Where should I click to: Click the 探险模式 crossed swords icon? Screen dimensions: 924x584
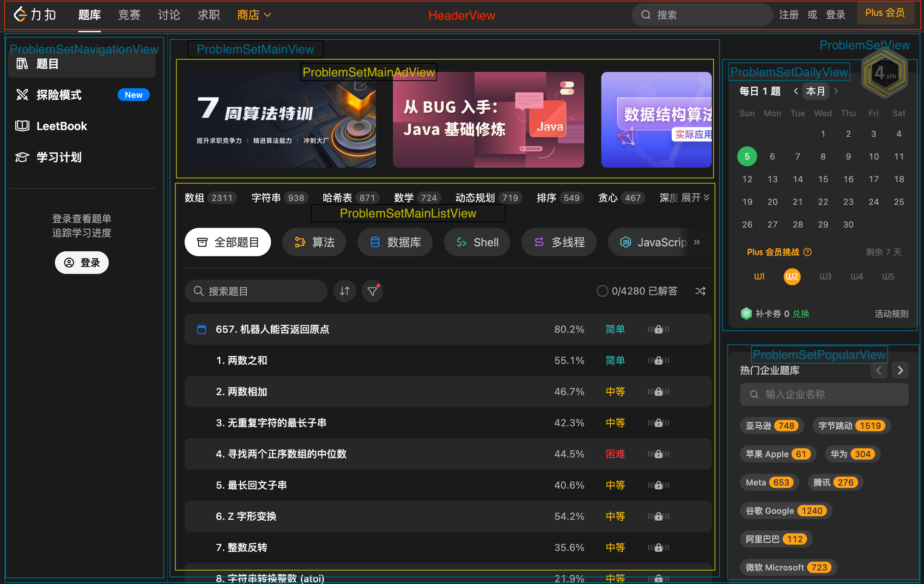tap(22, 95)
